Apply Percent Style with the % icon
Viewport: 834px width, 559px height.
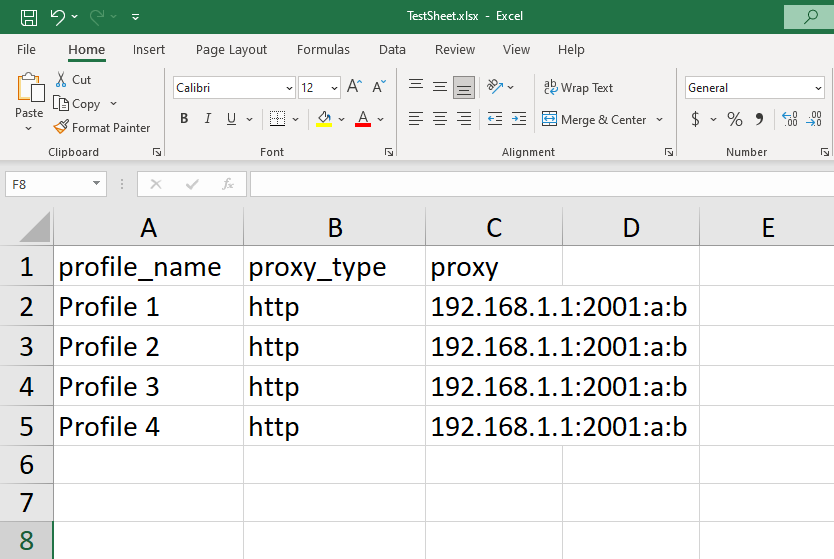(x=735, y=119)
